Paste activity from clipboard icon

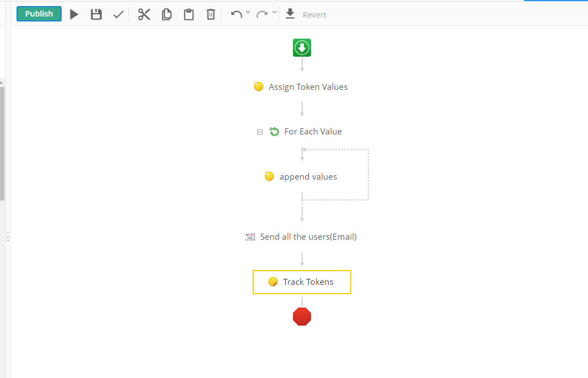189,14
